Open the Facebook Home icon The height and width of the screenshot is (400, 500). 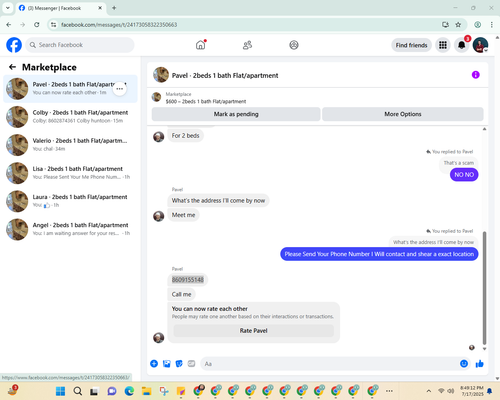tap(201, 45)
